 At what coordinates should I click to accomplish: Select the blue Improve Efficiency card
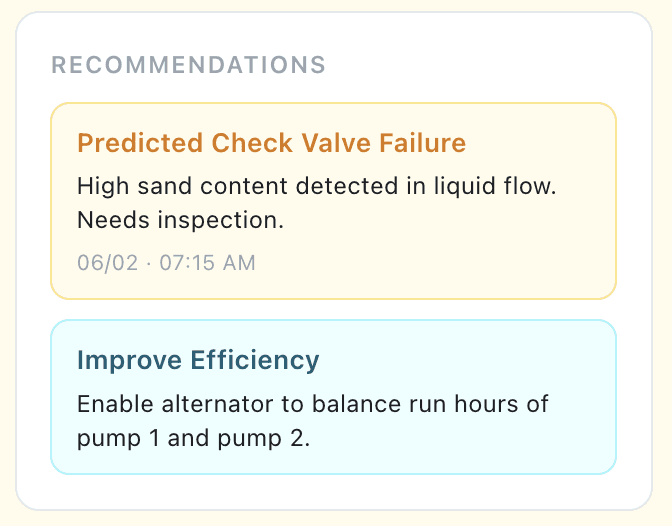click(333, 397)
